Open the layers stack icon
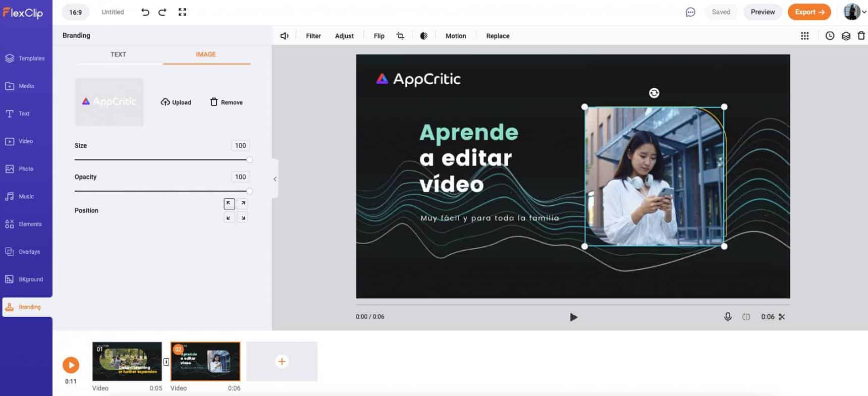 tap(846, 36)
